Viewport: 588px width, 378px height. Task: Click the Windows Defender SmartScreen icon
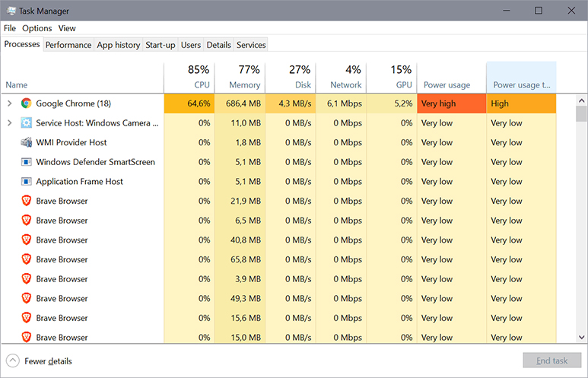pos(26,162)
